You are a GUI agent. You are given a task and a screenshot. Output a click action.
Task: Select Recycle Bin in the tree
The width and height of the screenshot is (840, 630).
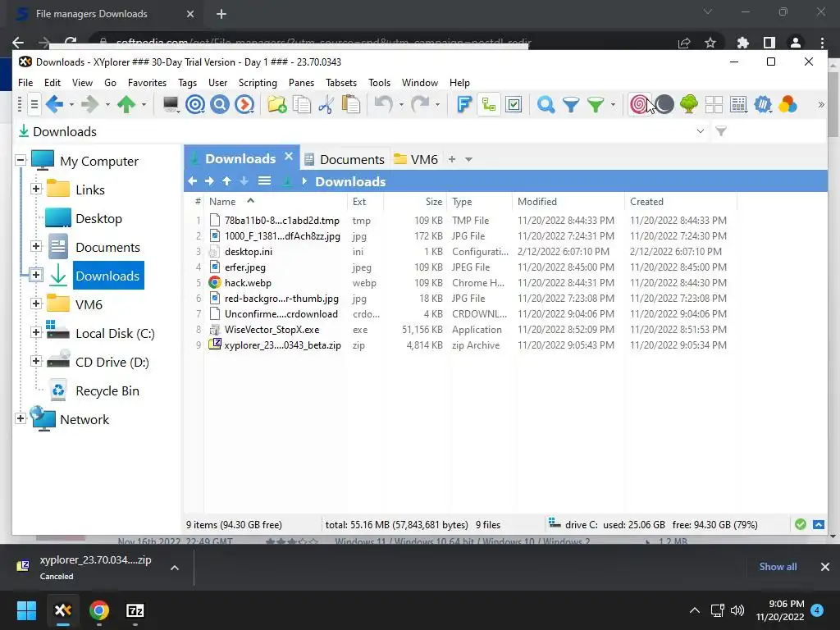pos(107,391)
